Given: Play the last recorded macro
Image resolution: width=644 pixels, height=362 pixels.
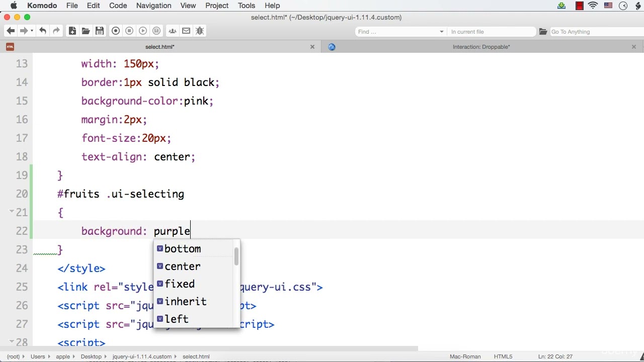Looking at the screenshot, I should coord(143,31).
